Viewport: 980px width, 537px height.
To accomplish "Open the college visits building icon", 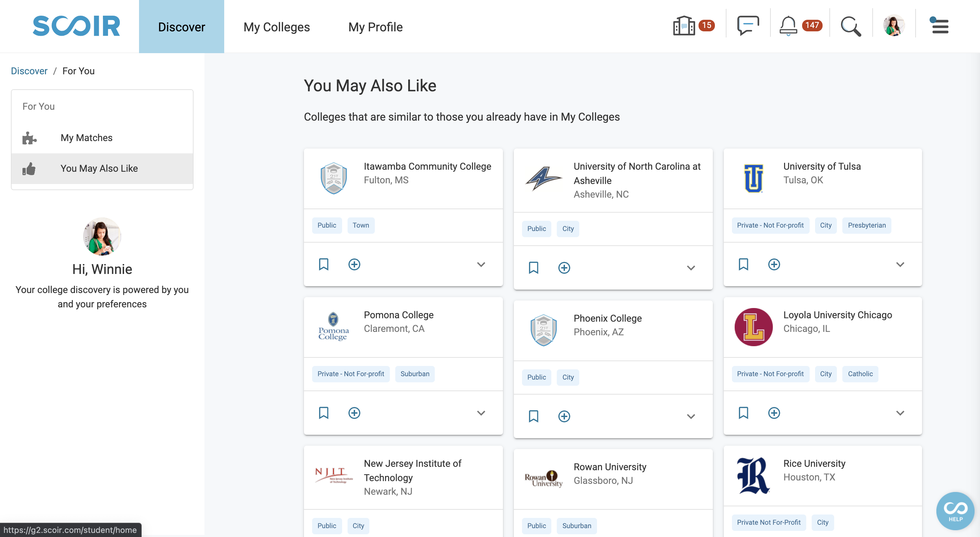I will (x=684, y=26).
